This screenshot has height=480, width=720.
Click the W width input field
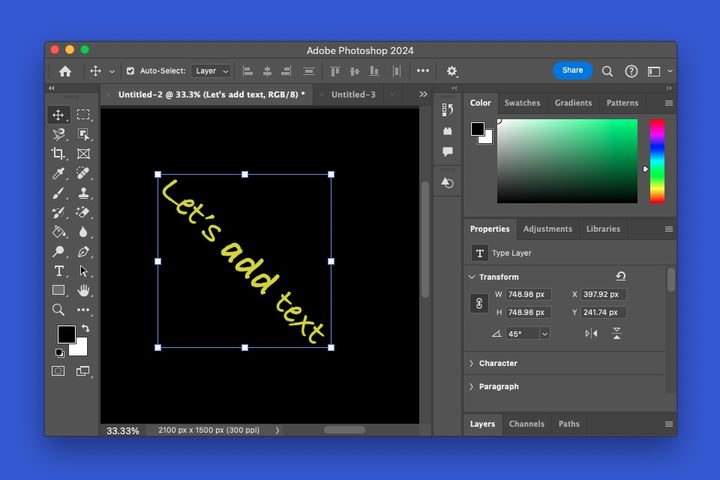point(529,294)
